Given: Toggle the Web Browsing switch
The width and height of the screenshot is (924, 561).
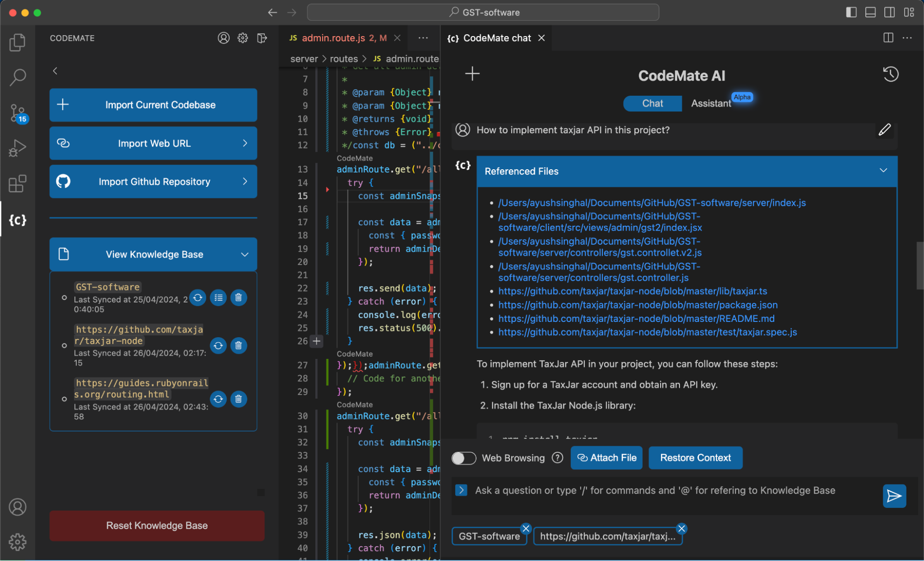Looking at the screenshot, I should [463, 457].
